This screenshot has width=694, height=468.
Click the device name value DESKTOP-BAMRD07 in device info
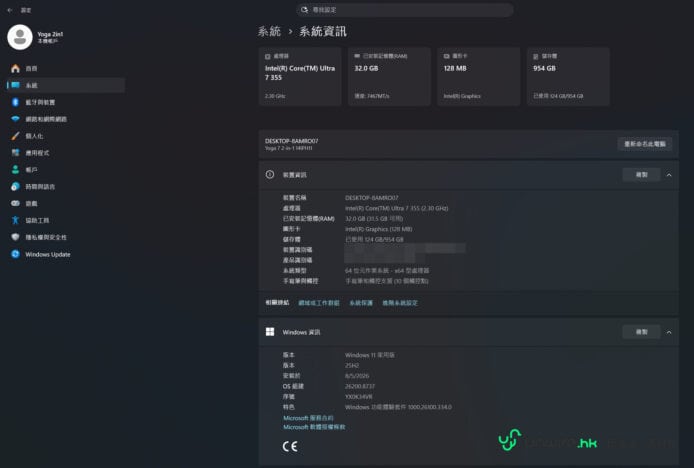click(x=371, y=198)
